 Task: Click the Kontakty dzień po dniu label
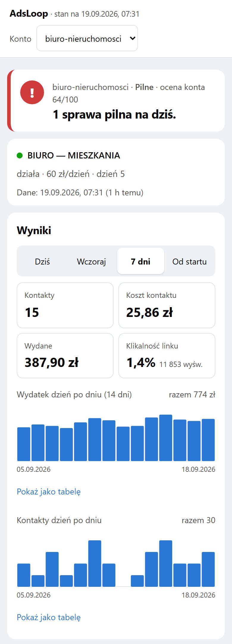pos(59,520)
